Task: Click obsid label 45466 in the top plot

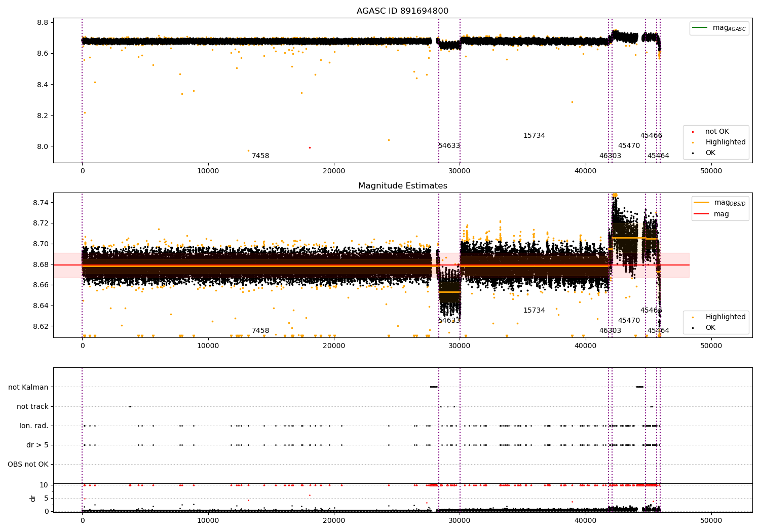Action: point(651,136)
